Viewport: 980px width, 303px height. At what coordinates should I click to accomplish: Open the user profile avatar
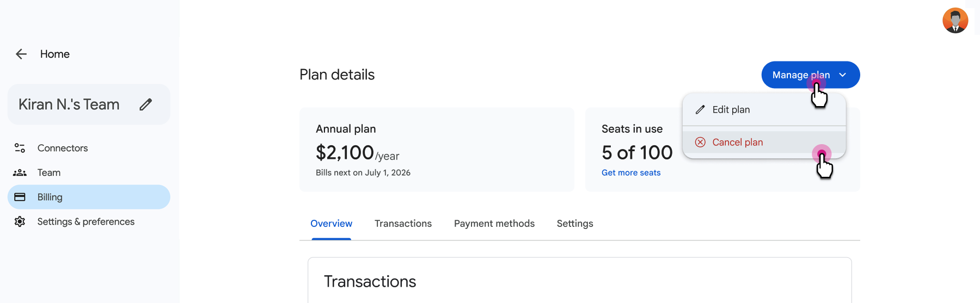[955, 21]
